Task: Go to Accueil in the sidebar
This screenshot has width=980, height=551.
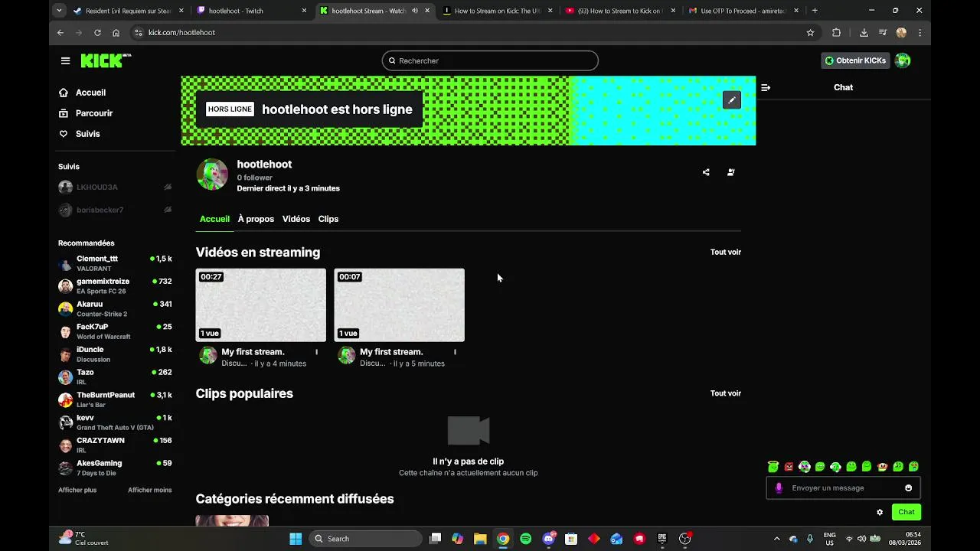Action: coord(83,93)
